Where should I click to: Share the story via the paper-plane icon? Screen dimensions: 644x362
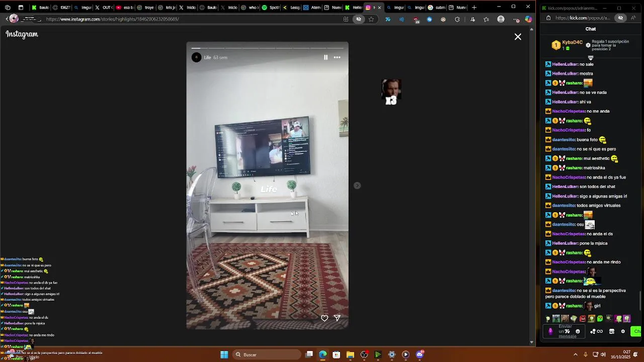point(337,318)
